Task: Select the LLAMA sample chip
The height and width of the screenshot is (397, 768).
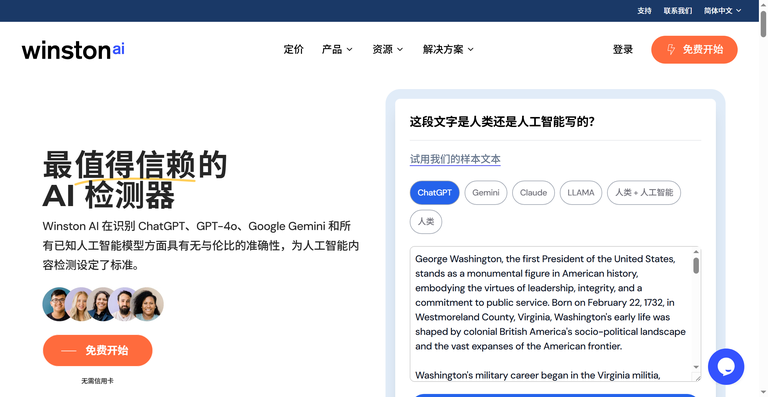Action: click(x=581, y=192)
